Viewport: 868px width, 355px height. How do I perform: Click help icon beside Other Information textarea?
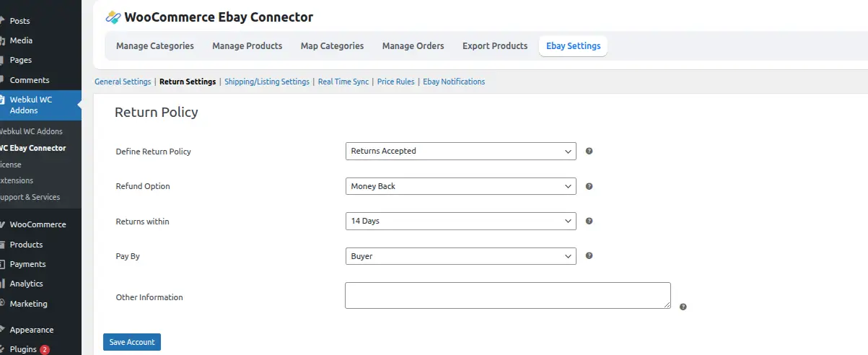click(x=683, y=307)
